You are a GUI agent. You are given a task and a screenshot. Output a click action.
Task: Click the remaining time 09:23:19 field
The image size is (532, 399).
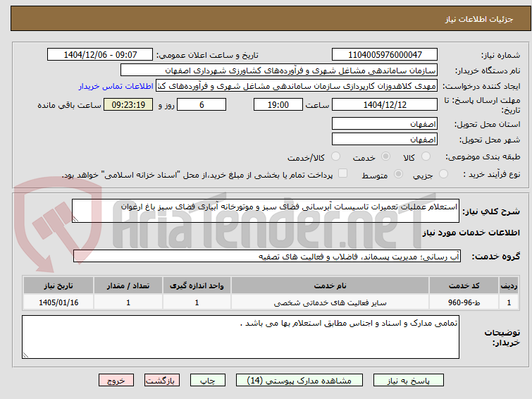pos(128,104)
